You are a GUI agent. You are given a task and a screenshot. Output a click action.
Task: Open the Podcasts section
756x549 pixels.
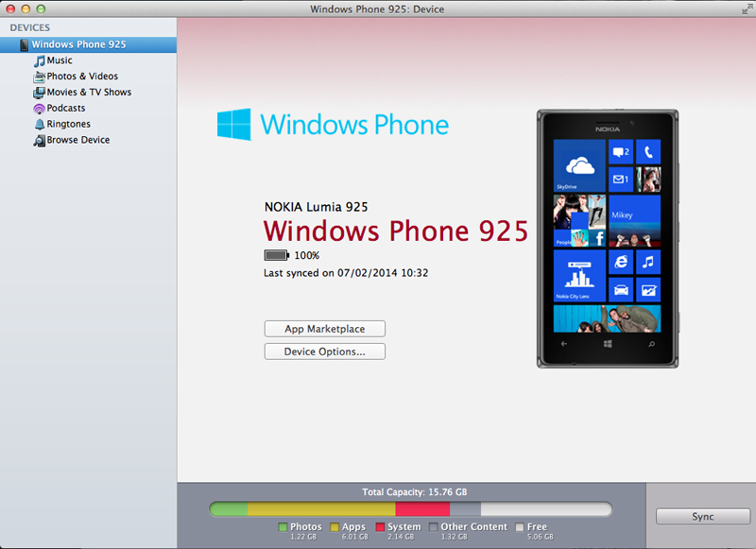pyautogui.click(x=64, y=108)
